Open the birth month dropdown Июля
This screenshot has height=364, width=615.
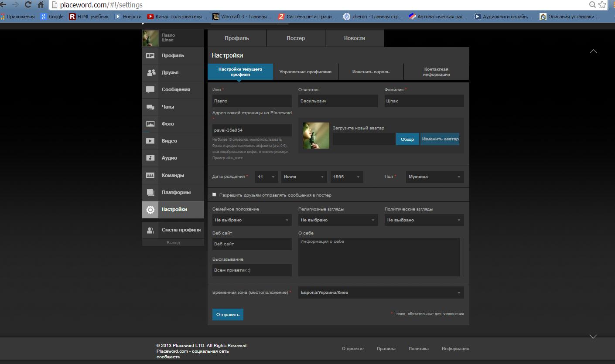[304, 177]
